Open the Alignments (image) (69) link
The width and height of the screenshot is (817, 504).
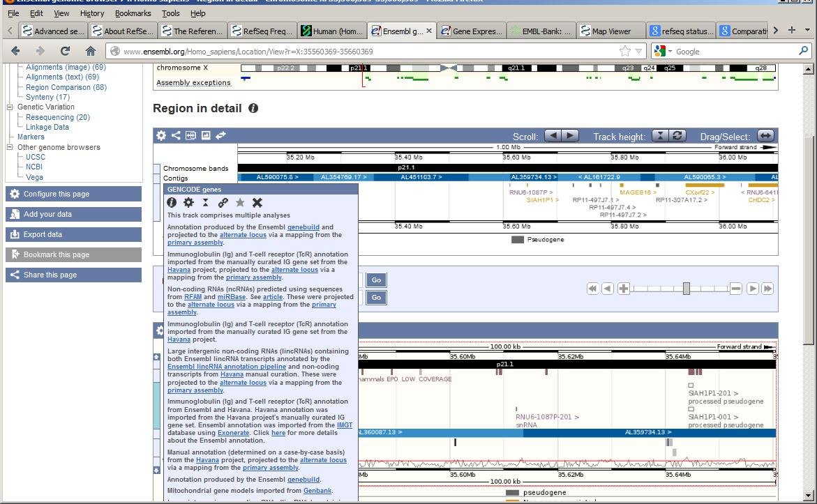pos(66,67)
